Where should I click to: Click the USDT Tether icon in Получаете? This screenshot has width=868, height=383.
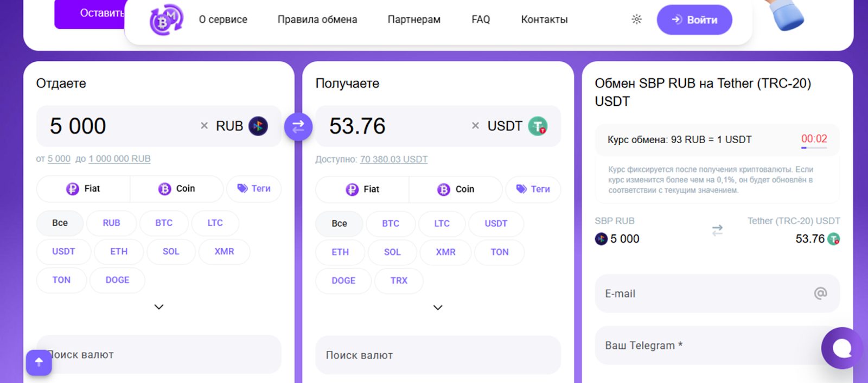point(538,126)
